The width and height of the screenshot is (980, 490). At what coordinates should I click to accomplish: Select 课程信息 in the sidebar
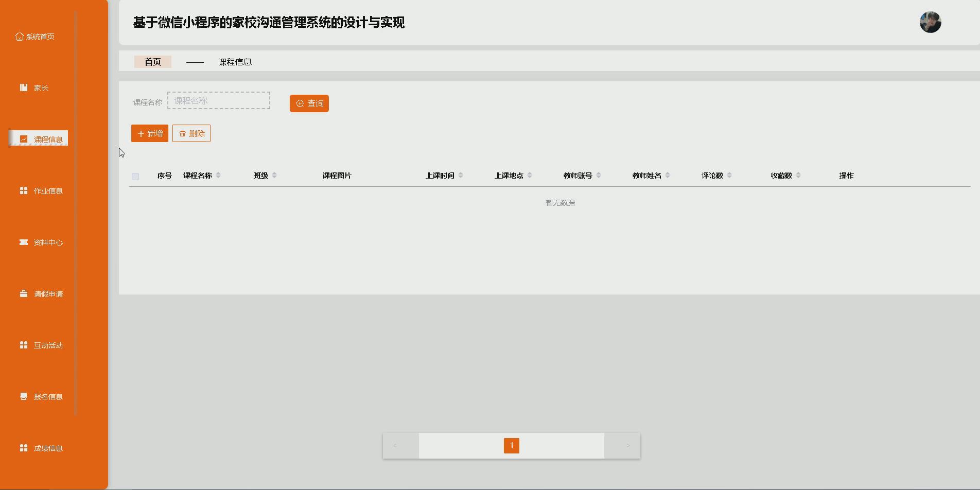pos(39,139)
